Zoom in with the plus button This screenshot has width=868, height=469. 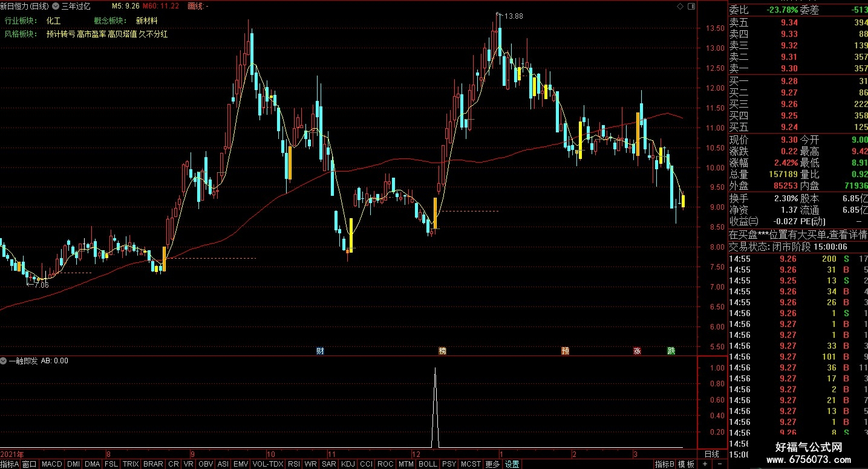coord(705,464)
